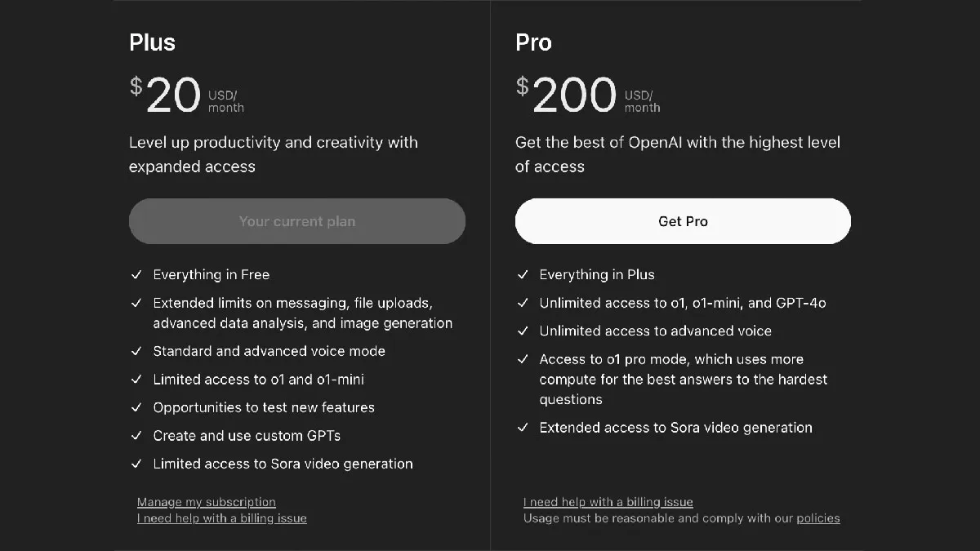Image resolution: width=980 pixels, height=551 pixels.
Task: Click the $20 USD/month price
Action: pyautogui.click(x=187, y=96)
